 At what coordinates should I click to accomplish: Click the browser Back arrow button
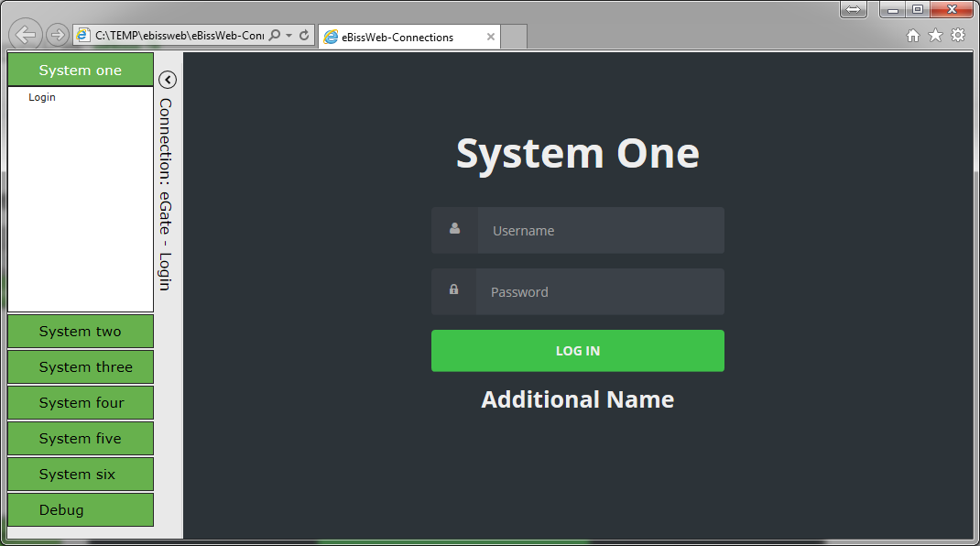tap(26, 35)
